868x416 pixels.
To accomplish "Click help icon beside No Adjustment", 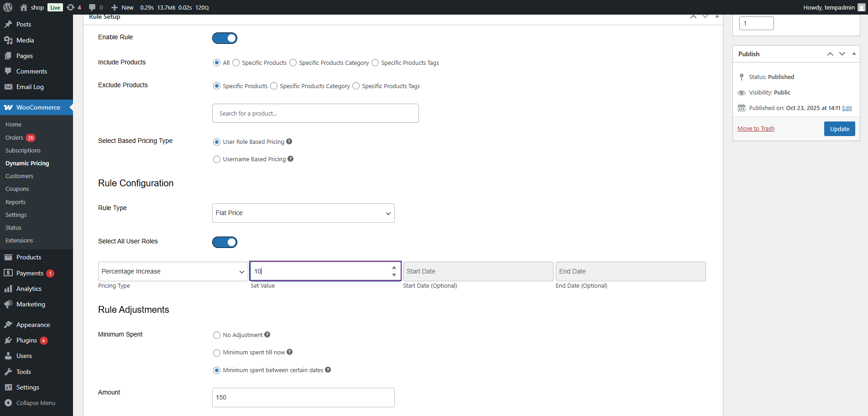I will (267, 335).
